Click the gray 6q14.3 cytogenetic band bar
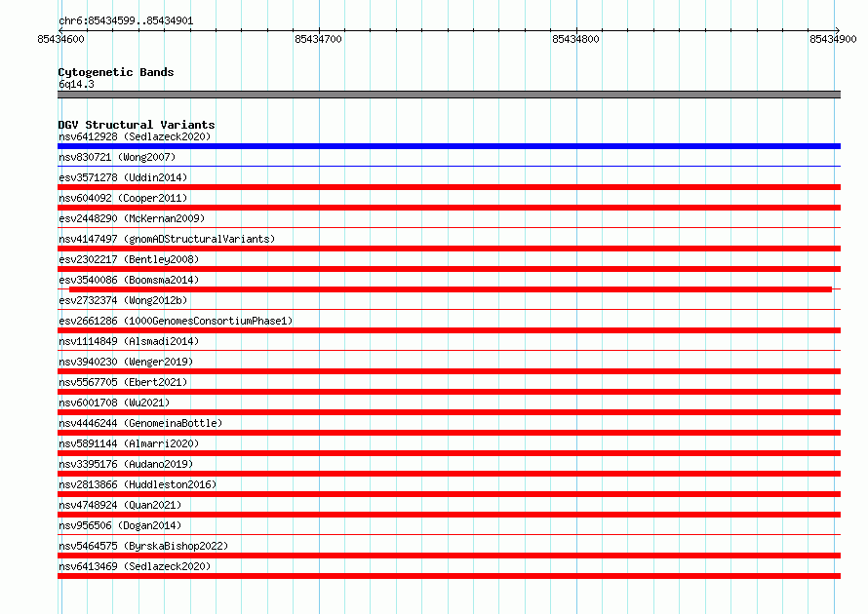This screenshot has width=868, height=614. click(x=449, y=95)
